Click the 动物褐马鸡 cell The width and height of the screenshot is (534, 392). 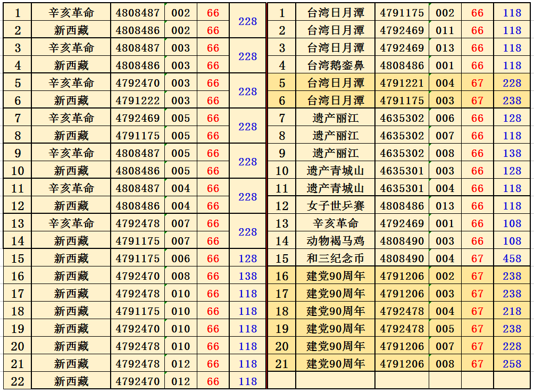(336, 241)
